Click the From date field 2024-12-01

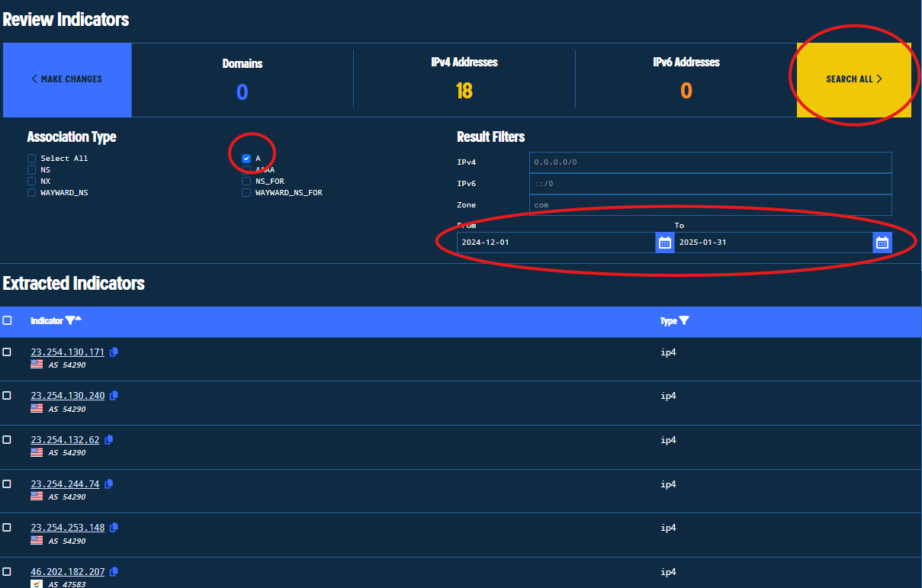(x=556, y=243)
